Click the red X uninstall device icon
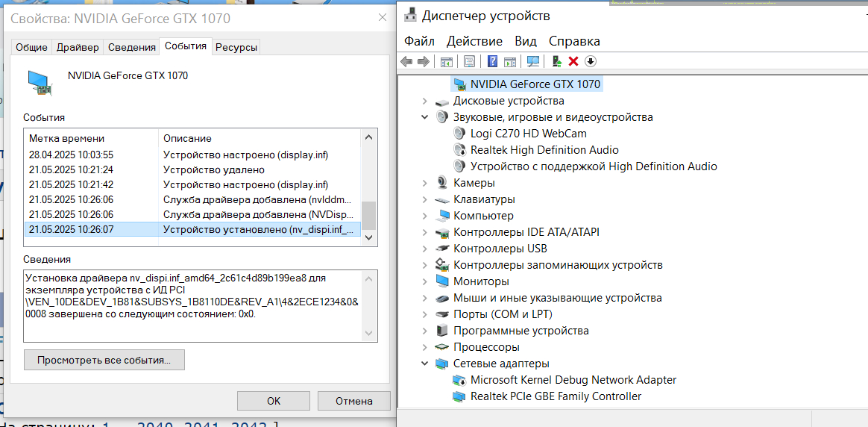 pos(573,61)
